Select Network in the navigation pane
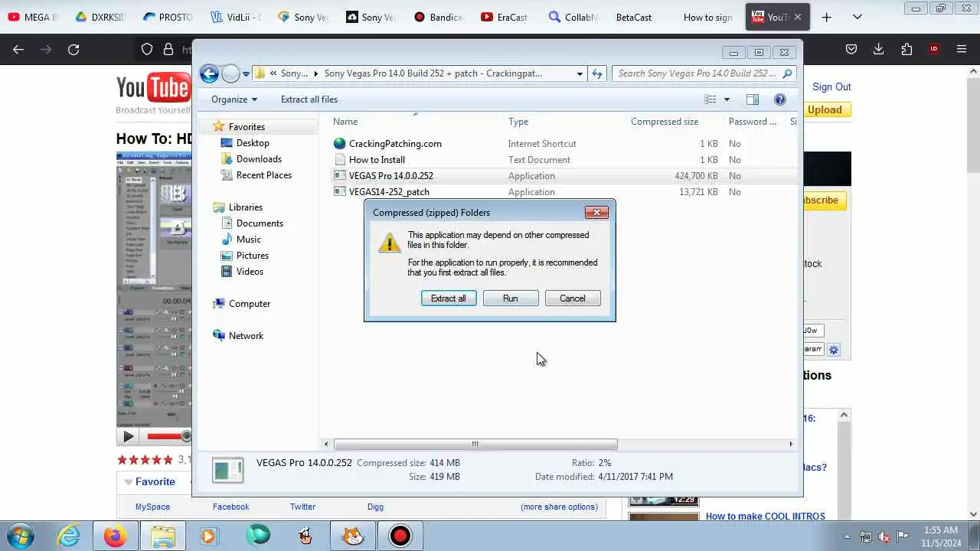980x551 pixels. tap(246, 336)
